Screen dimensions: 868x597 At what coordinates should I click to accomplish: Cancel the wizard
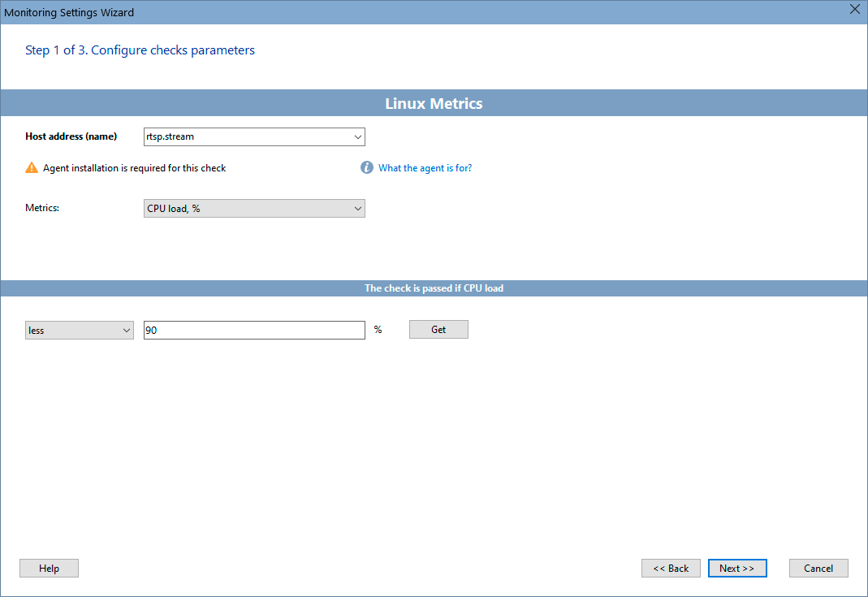point(818,568)
